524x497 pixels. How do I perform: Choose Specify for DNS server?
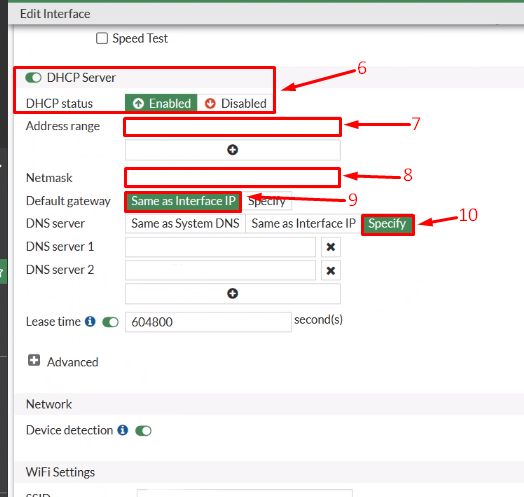tap(387, 224)
